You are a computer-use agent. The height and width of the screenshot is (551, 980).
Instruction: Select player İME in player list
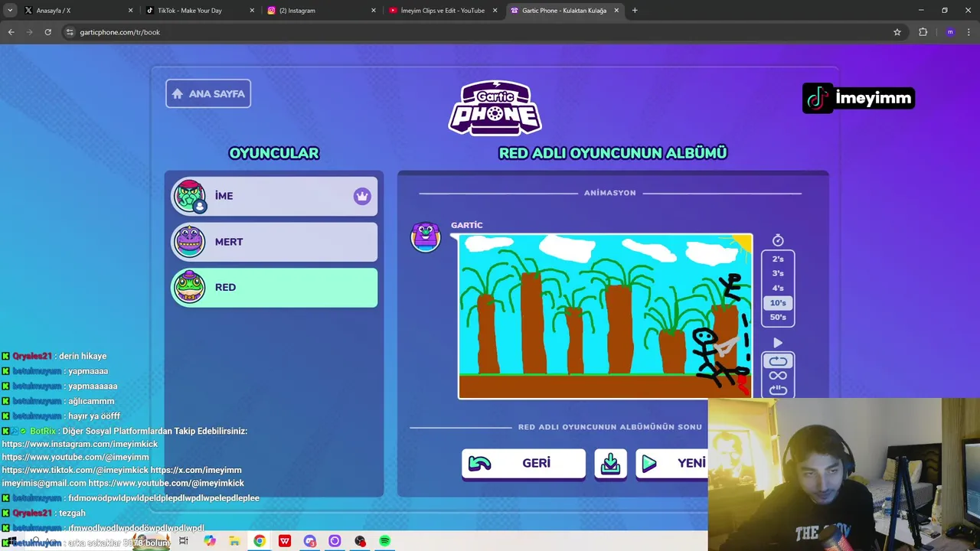pyautogui.click(x=274, y=196)
